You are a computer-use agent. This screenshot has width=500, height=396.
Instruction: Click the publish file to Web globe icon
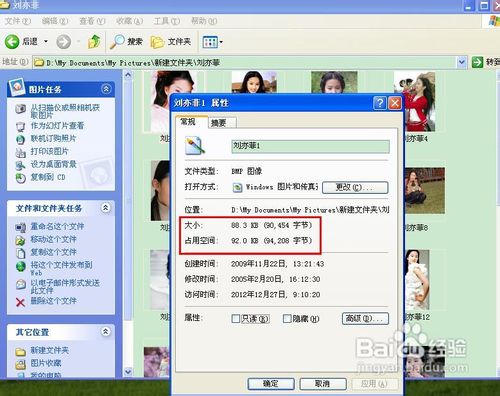(x=21, y=266)
